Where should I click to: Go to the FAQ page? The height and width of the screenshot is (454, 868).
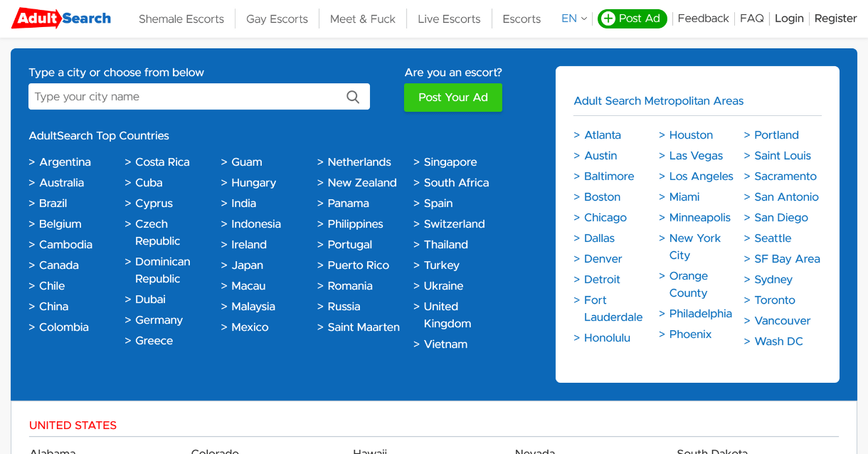(x=751, y=19)
